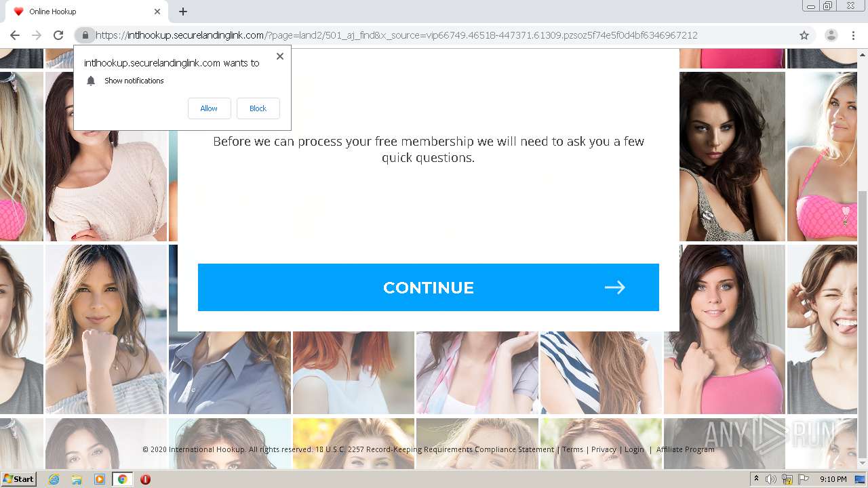This screenshot has height=488, width=868.
Task: Click the show desktop tray button
Action: (x=860, y=479)
